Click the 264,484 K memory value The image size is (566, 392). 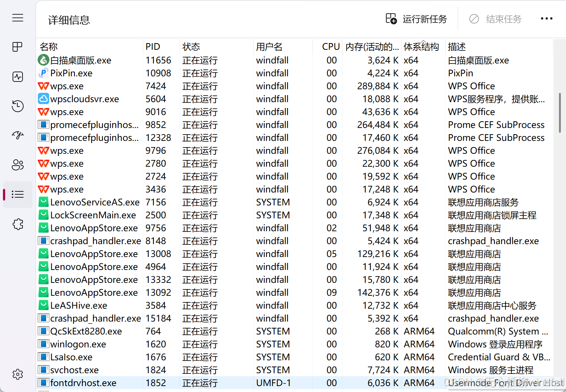377,125
